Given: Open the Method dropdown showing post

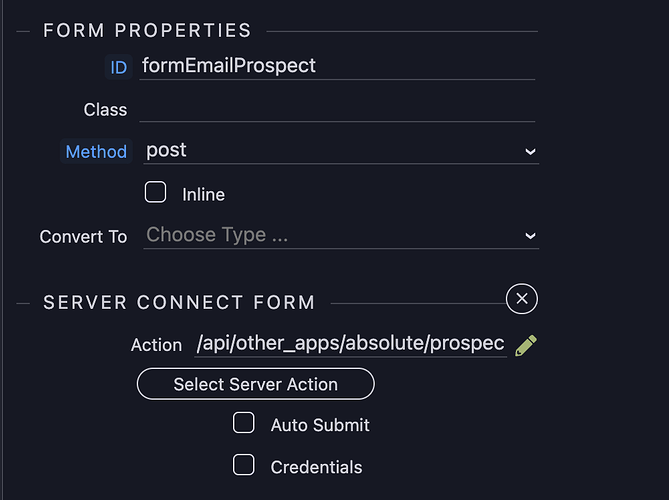Looking at the screenshot, I should pos(340,151).
